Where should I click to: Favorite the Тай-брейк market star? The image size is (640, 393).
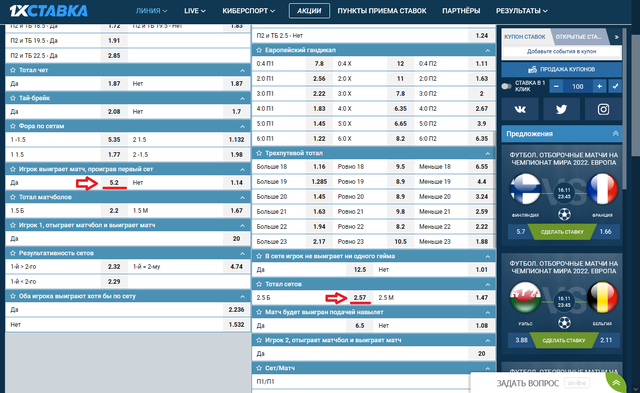tap(13, 98)
